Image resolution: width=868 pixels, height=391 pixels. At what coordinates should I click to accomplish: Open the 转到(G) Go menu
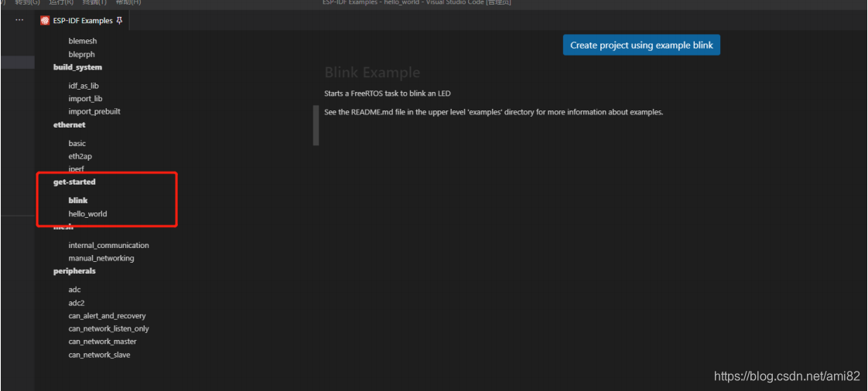(27, 2)
